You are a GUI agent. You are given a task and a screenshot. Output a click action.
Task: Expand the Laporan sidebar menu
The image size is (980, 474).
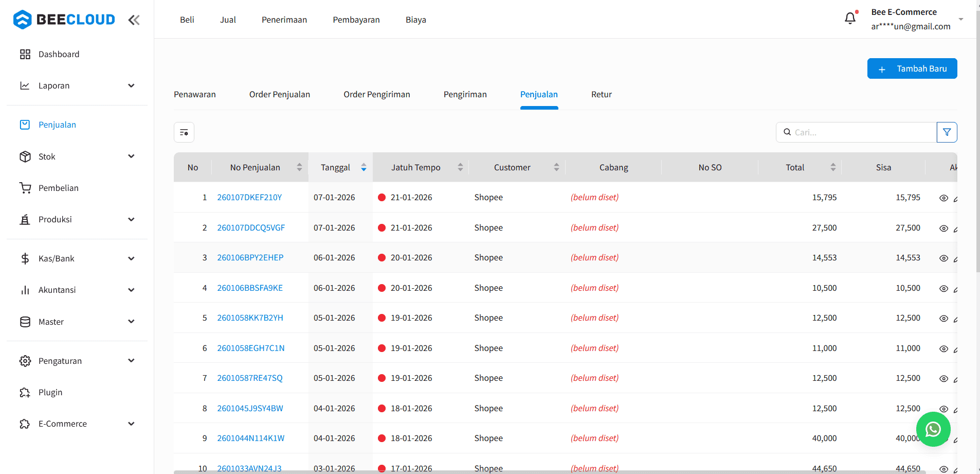tap(131, 85)
